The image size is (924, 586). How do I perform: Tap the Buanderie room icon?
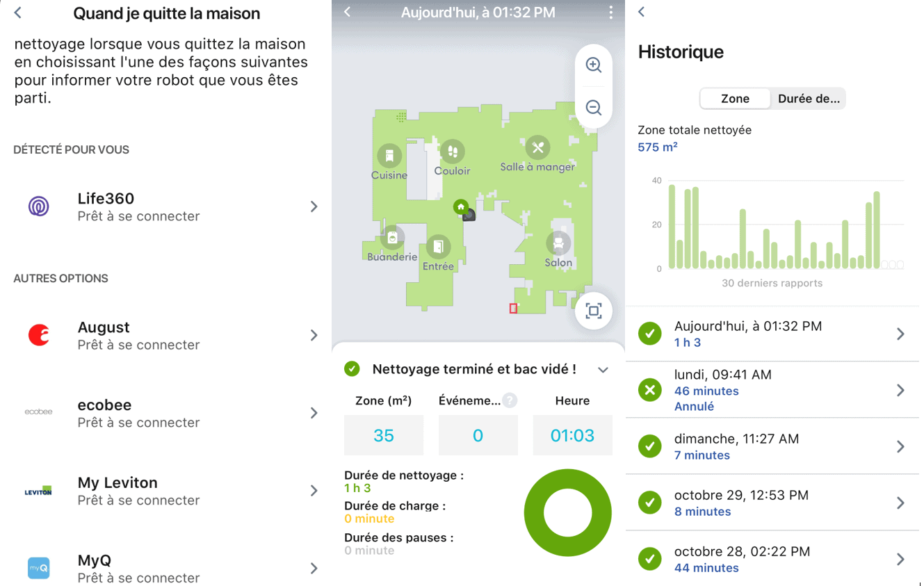(393, 238)
